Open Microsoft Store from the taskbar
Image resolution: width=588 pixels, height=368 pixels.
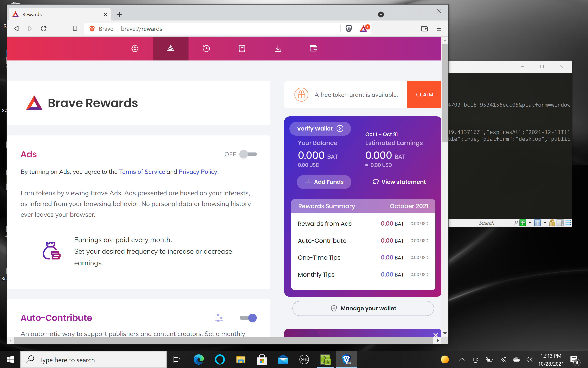pos(262,359)
